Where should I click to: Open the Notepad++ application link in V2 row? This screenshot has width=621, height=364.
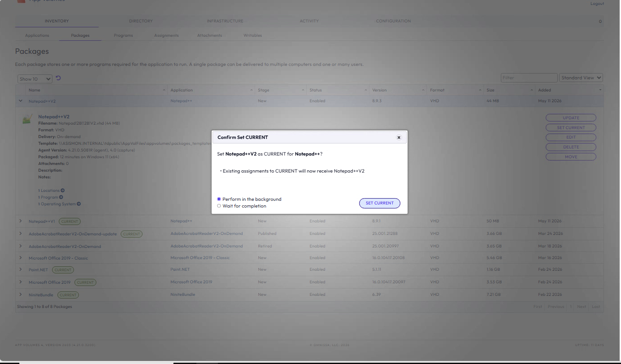pyautogui.click(x=181, y=101)
